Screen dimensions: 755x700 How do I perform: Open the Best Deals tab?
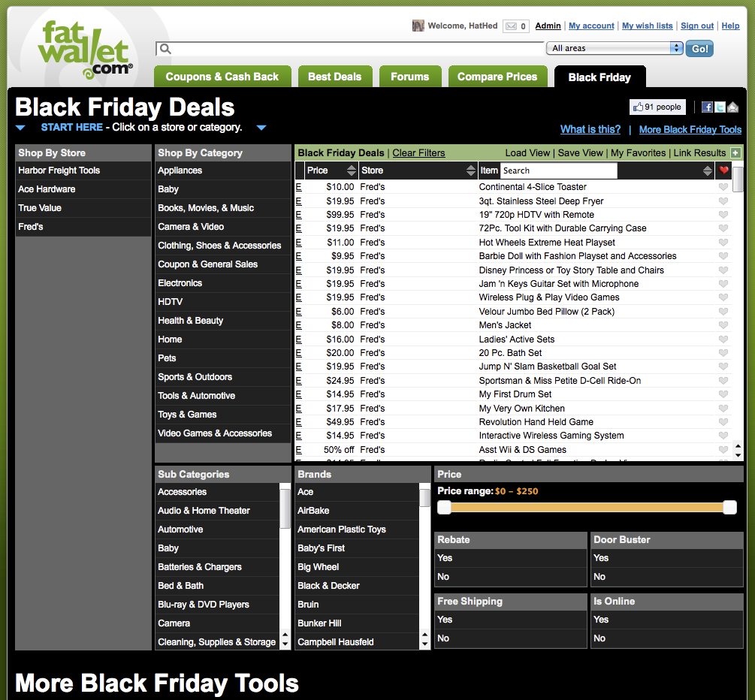click(334, 77)
